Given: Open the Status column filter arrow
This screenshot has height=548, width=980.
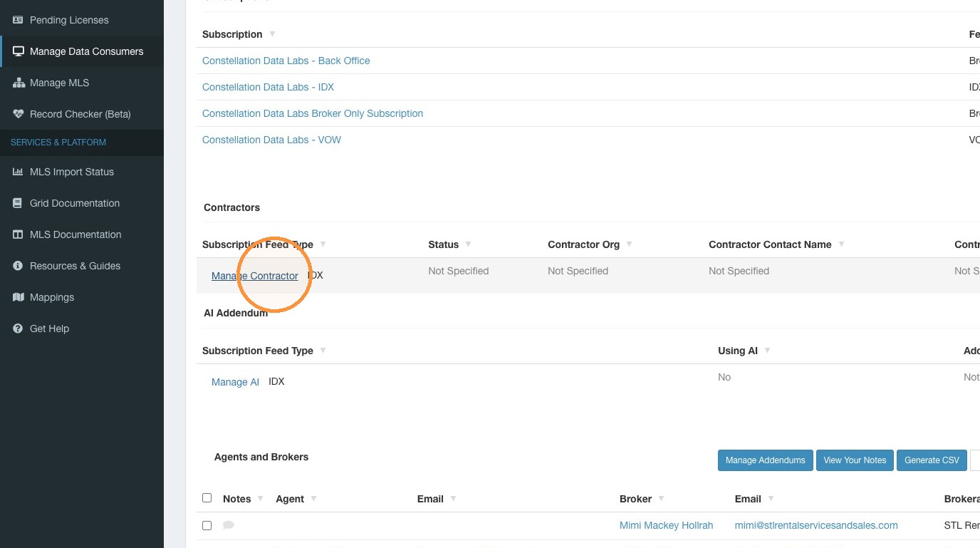Looking at the screenshot, I should pos(468,244).
